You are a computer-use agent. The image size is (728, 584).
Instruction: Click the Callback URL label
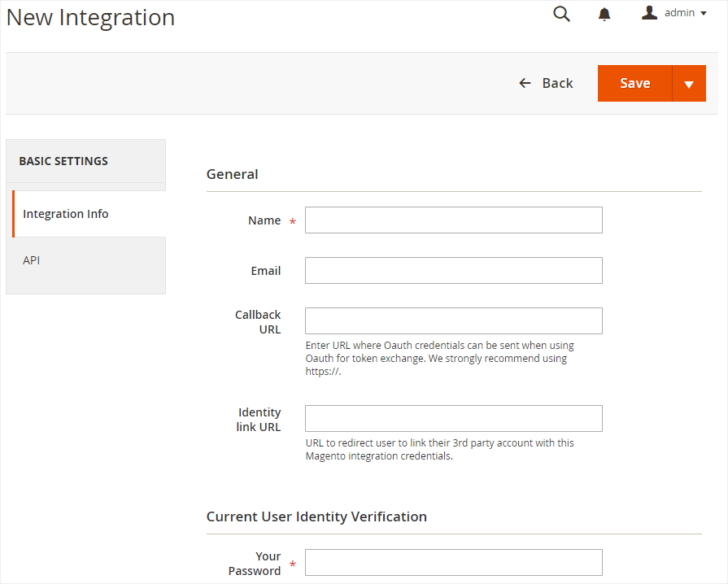[x=258, y=322]
